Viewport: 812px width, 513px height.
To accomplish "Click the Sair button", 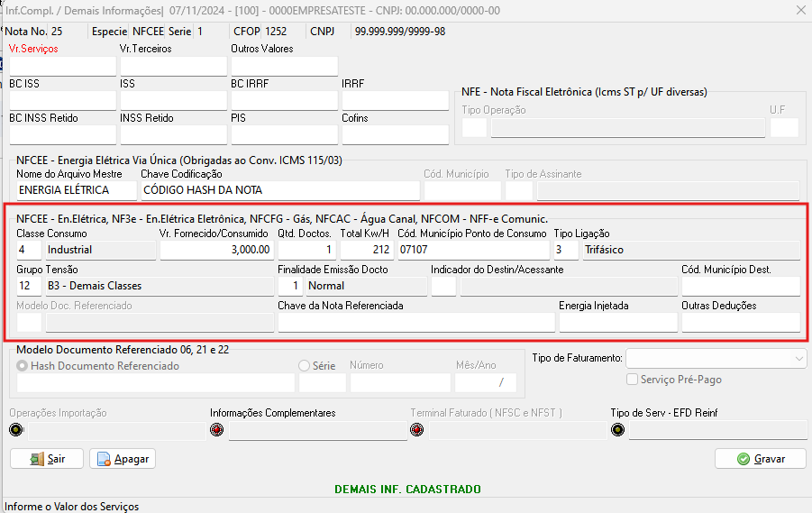I will click(47, 459).
